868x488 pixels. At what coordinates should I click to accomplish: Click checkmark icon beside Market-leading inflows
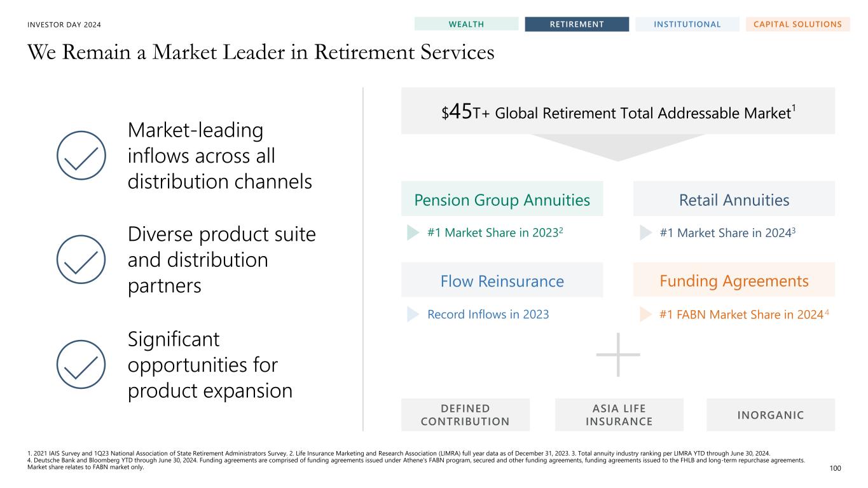[x=81, y=155]
